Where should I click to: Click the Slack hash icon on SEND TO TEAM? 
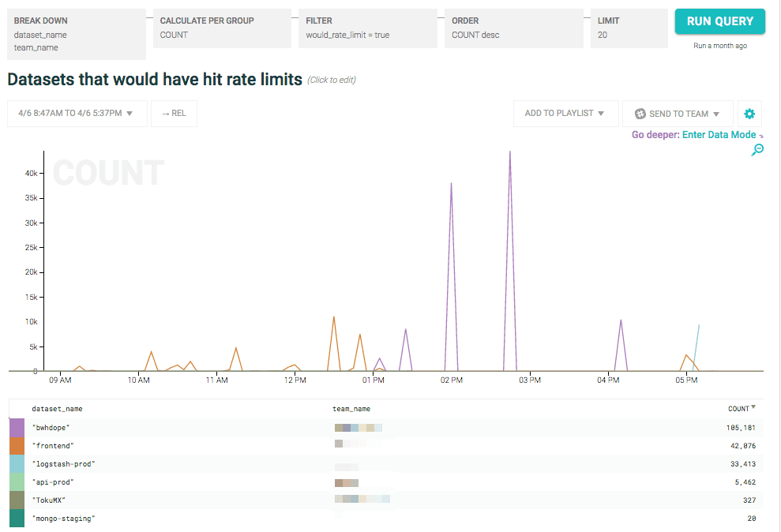(x=640, y=113)
